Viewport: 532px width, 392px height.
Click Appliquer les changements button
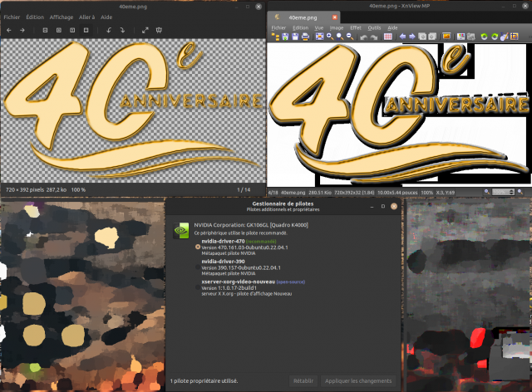(x=358, y=381)
